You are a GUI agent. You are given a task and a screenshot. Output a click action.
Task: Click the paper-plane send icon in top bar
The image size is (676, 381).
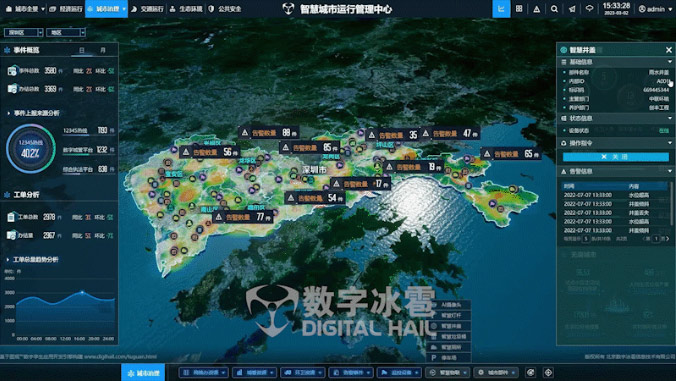(572, 9)
